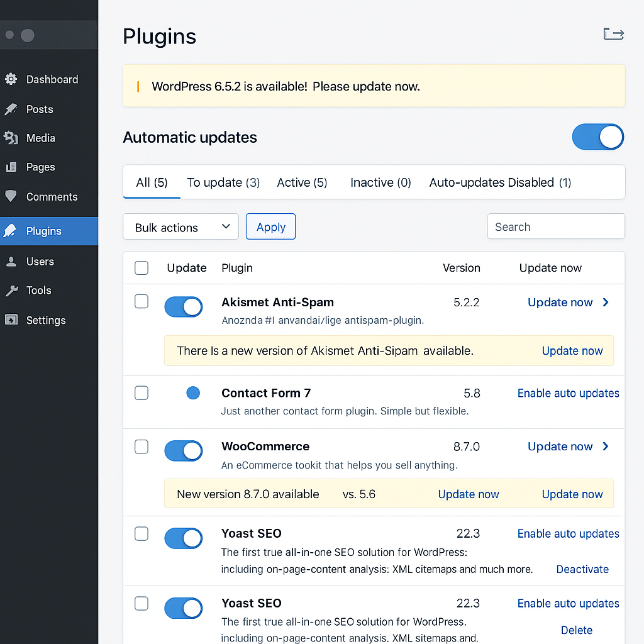The height and width of the screenshot is (644, 644).
Task: Click the Pages icon in sidebar
Action: [x=11, y=167]
